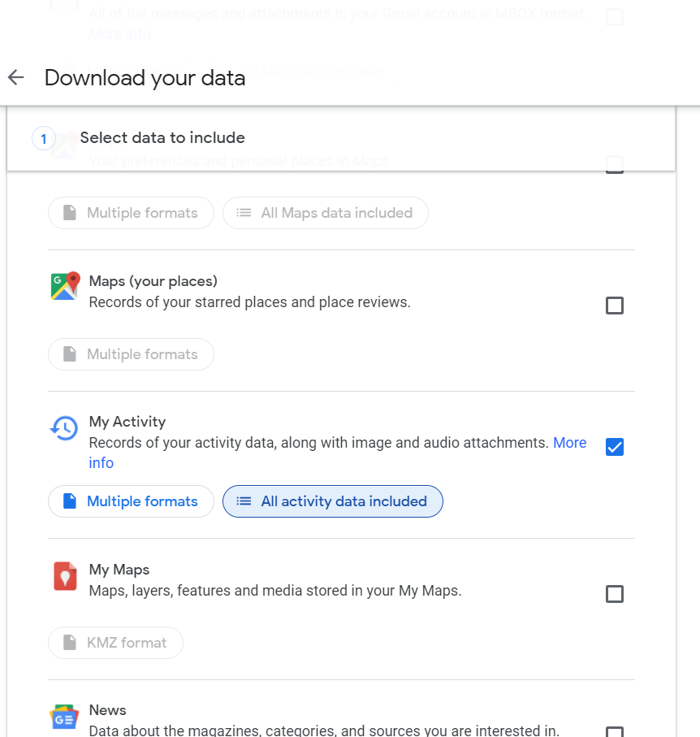
Task: Click the back arrow icon
Action: pyautogui.click(x=16, y=77)
